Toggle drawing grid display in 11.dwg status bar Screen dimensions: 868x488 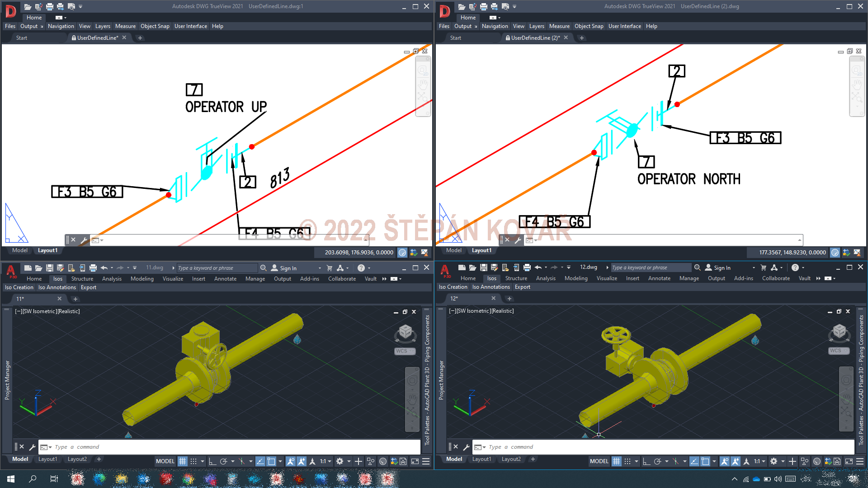pos(182,461)
